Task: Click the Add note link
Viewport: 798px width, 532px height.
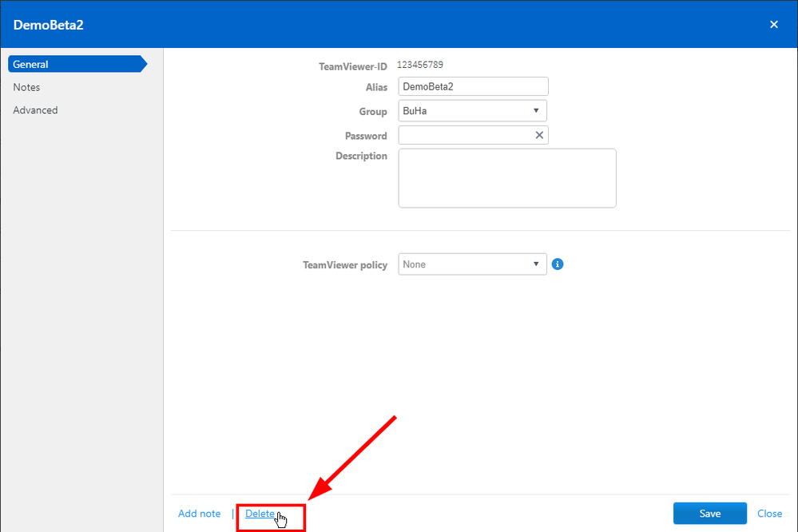Action: point(200,514)
